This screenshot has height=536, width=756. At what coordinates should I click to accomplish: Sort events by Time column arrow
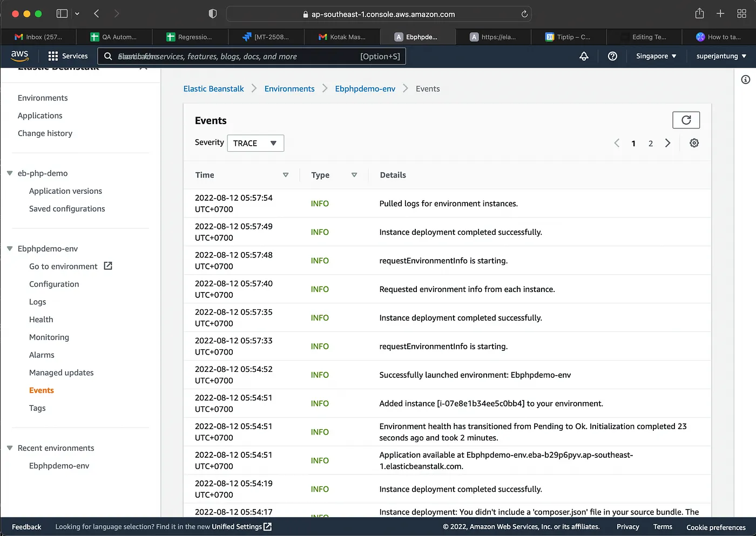286,175
